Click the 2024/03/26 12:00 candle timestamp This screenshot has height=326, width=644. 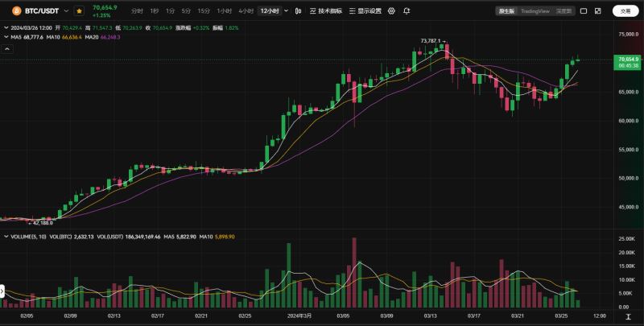click(x=31, y=28)
